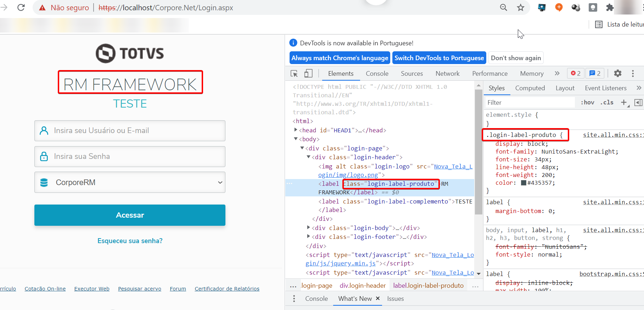Open the Sources tab
This screenshot has width=644, height=310.
(412, 73)
